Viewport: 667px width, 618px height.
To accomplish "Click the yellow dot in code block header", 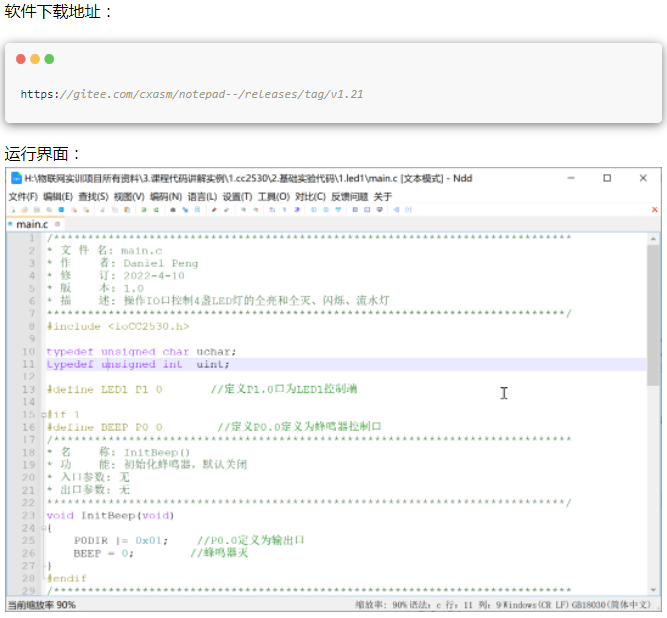I will point(35,59).
